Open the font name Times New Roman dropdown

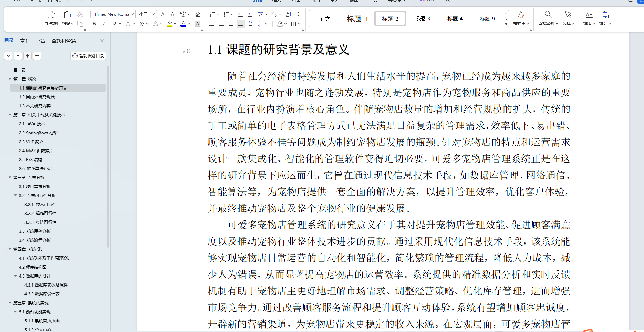[132, 14]
